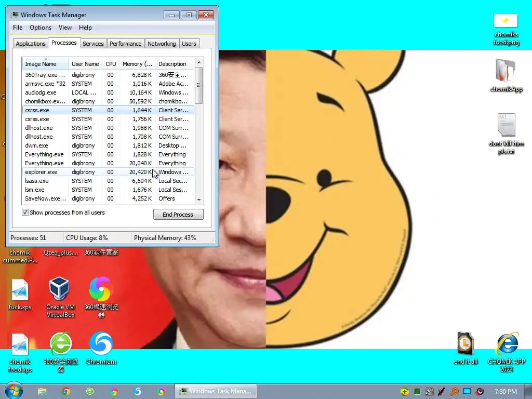532x399 pixels.
Task: Select the fuck.xps desktop file
Action: [x=20, y=294]
